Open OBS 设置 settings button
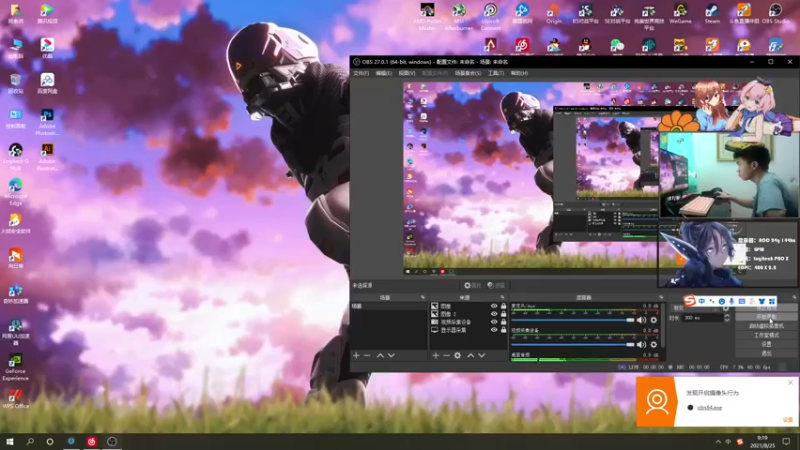The image size is (800, 450). [766, 344]
